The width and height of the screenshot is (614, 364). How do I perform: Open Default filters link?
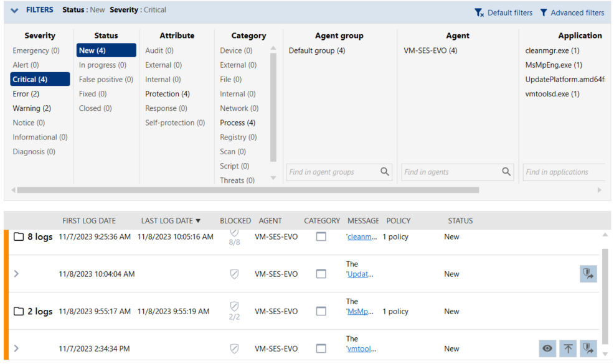tap(510, 12)
